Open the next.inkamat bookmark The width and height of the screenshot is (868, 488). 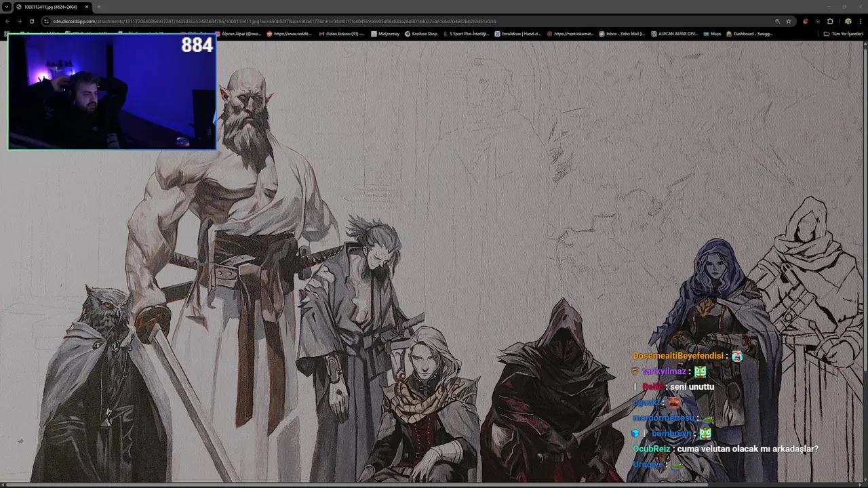[571, 33]
